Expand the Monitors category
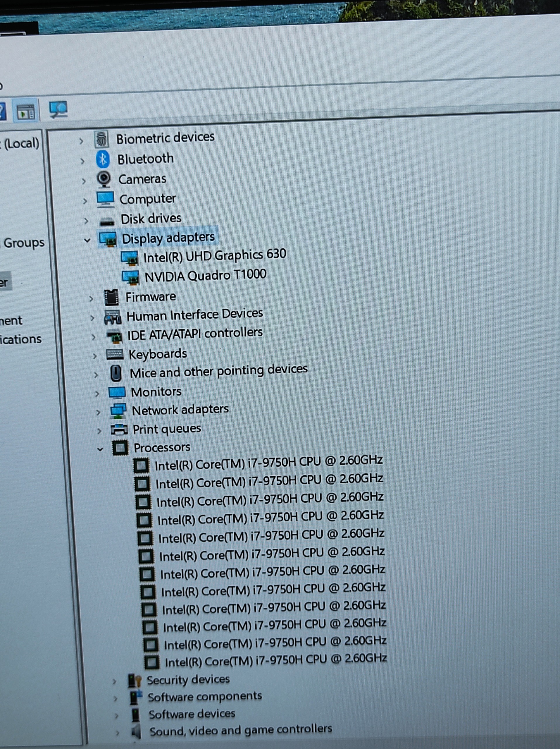Screen dimensions: 560x749 click(97, 394)
